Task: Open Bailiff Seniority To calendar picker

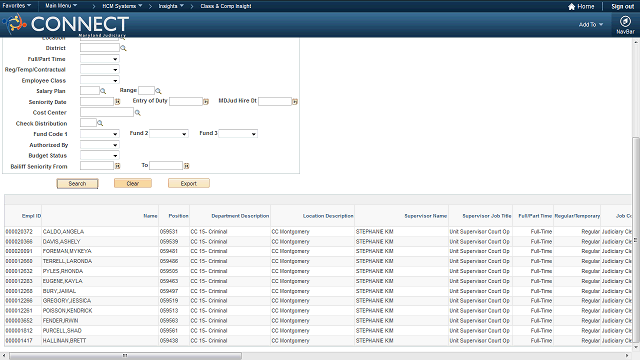Action: [x=187, y=166]
